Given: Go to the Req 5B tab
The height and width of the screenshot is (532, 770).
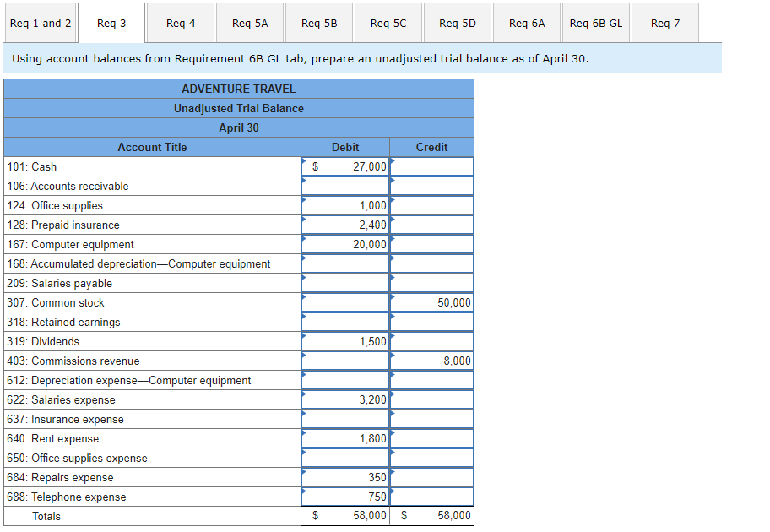Looking at the screenshot, I should (319, 23).
